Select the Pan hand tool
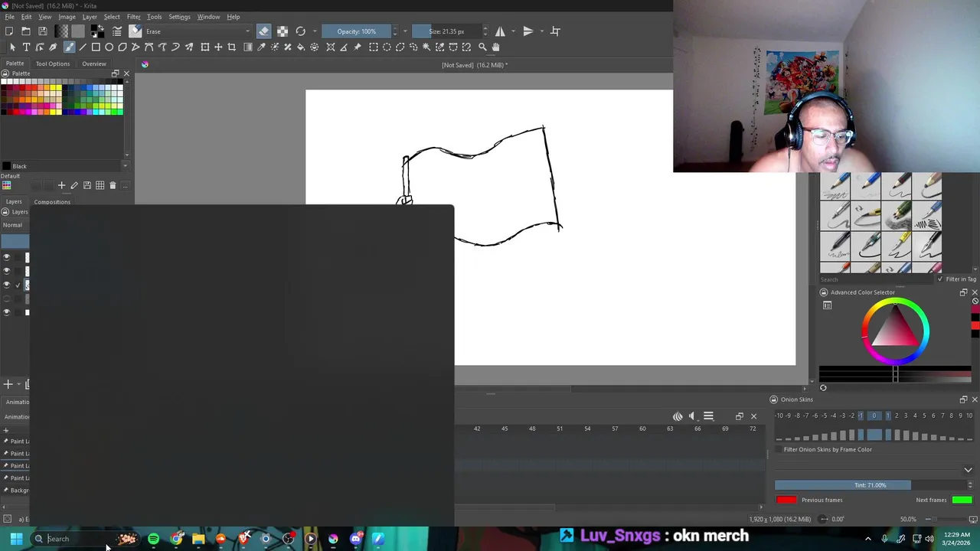980x551 pixels. [495, 47]
